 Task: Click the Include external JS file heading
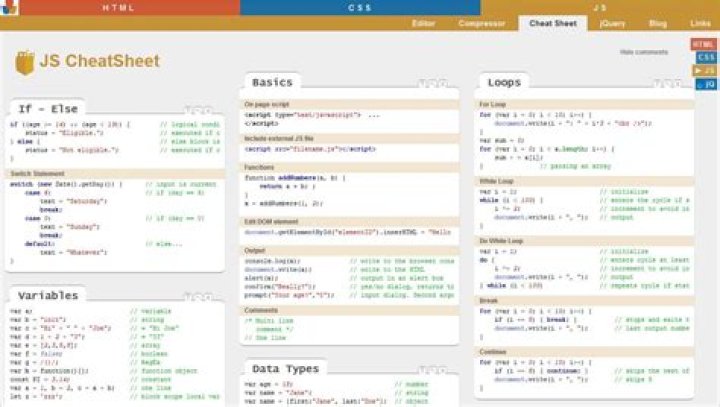point(279,138)
